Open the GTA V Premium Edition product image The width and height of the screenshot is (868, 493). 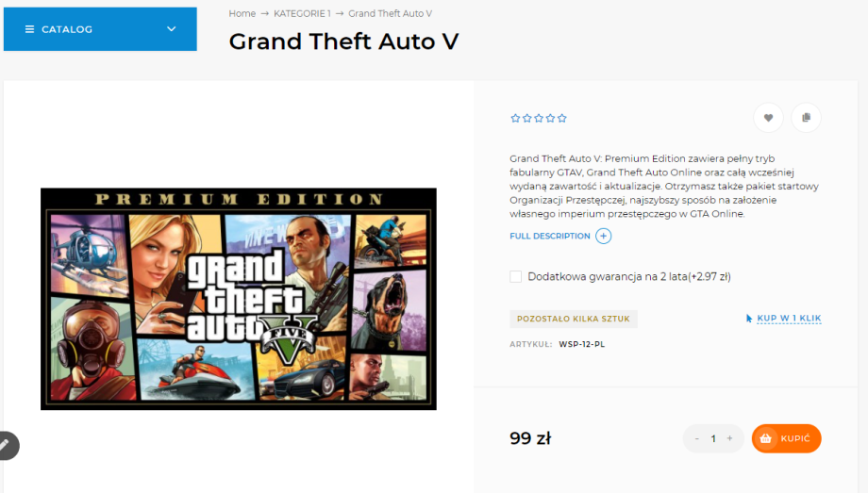(x=238, y=299)
